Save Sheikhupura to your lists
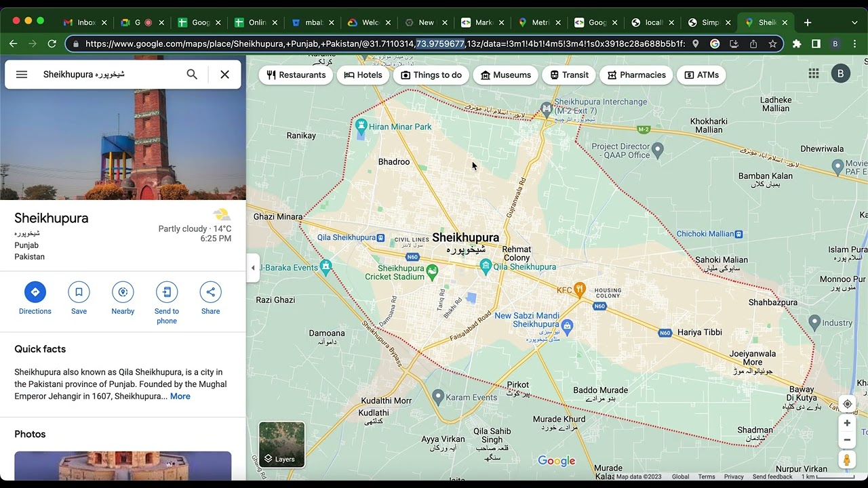This screenshot has height=488, width=868. 79,298
